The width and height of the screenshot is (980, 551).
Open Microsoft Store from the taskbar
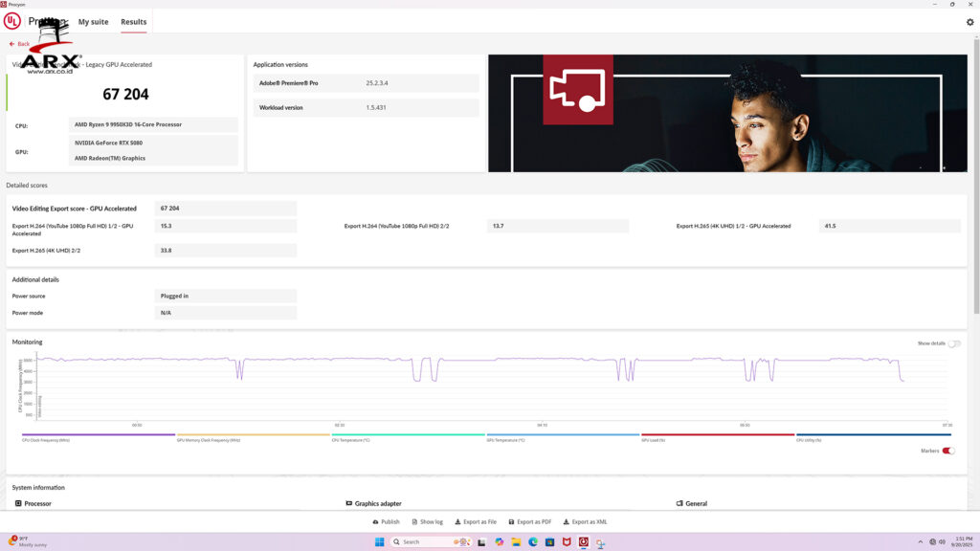click(x=550, y=542)
